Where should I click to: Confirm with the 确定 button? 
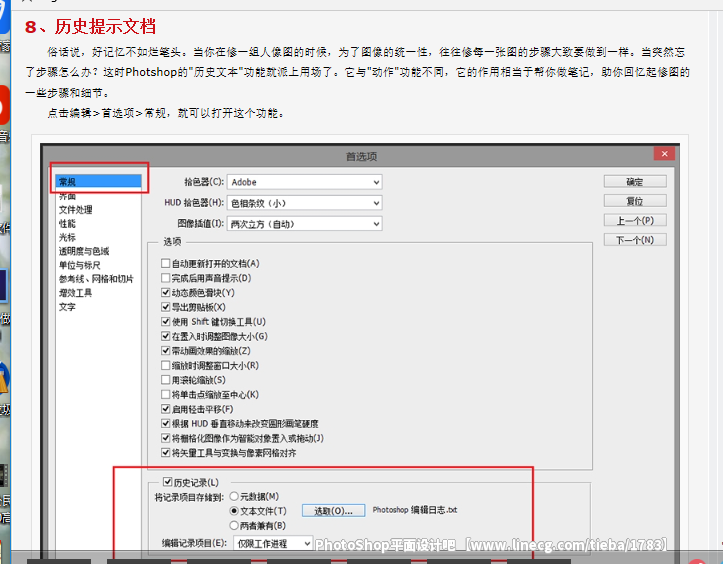pyautogui.click(x=635, y=182)
